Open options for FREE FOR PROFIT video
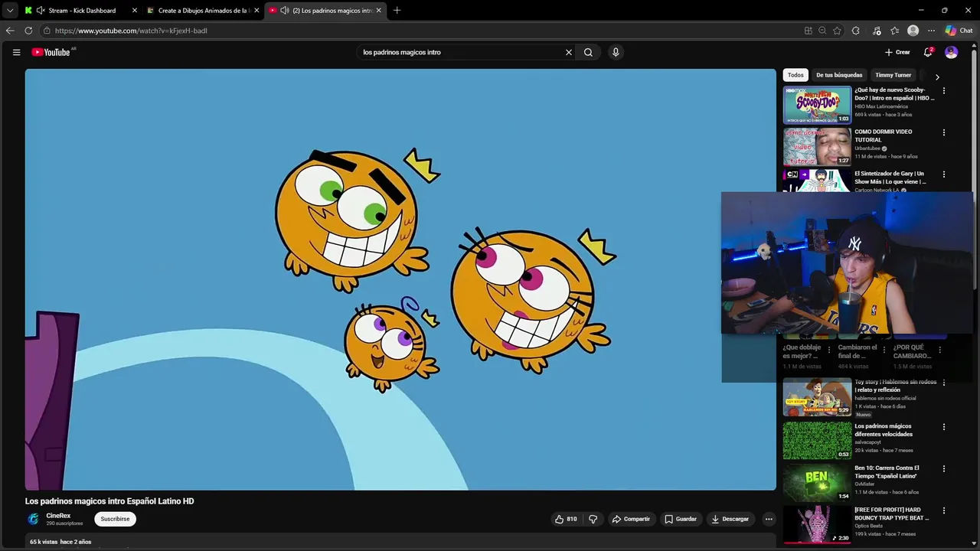Screen dimensions: 980x551 click(943, 510)
